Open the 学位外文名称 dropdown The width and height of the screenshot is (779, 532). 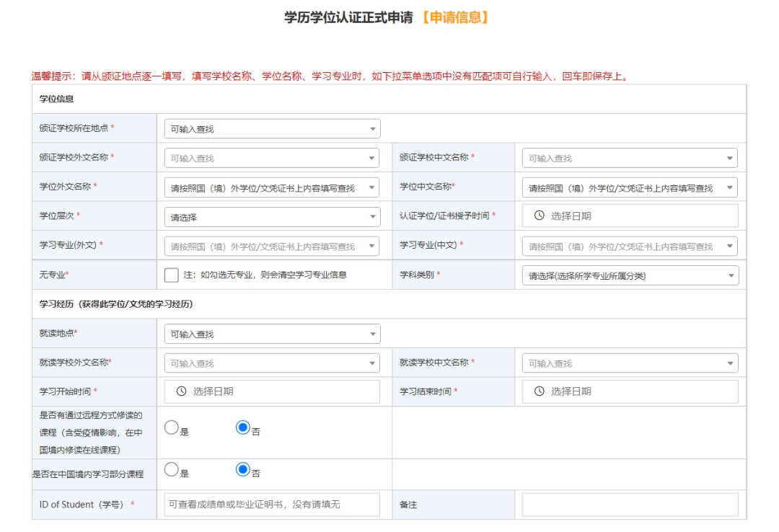pos(272,187)
